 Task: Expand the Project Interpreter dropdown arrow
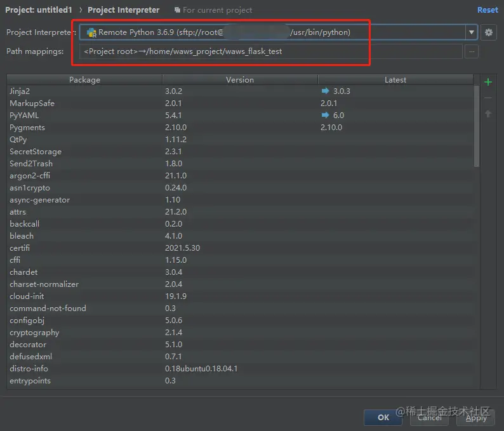[x=471, y=32]
